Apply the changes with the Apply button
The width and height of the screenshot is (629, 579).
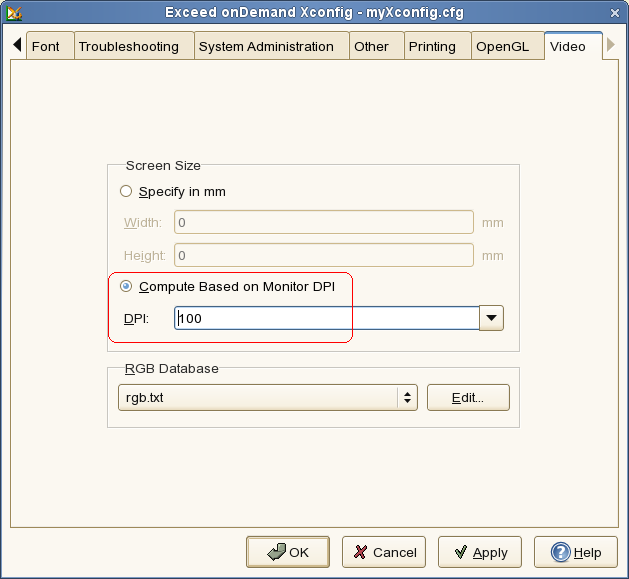point(480,552)
